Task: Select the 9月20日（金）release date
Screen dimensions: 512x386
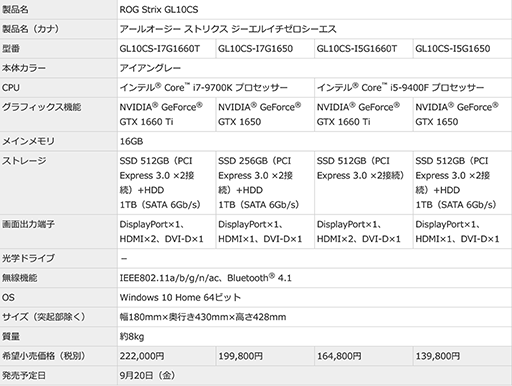Action: [x=147, y=375]
